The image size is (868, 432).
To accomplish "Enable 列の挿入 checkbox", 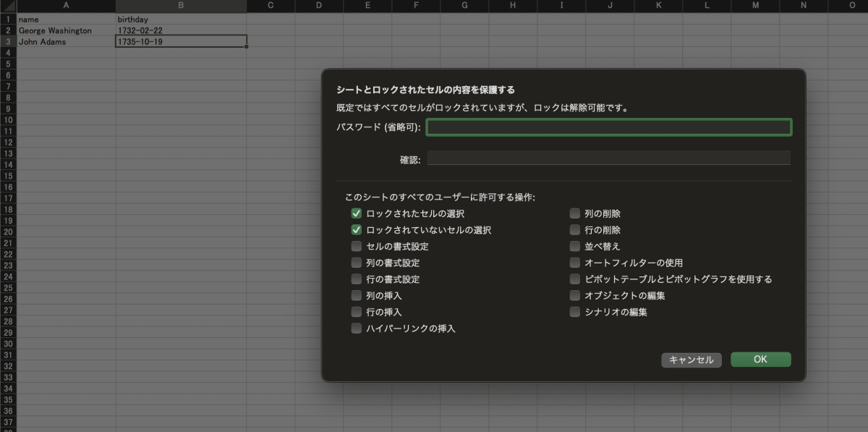I will tap(356, 295).
